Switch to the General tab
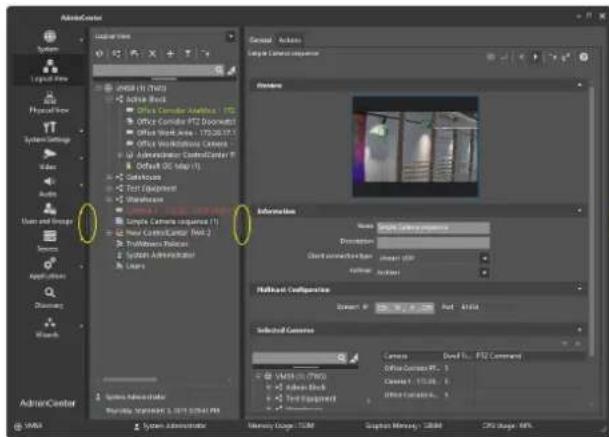609x437 pixels. tap(260, 40)
